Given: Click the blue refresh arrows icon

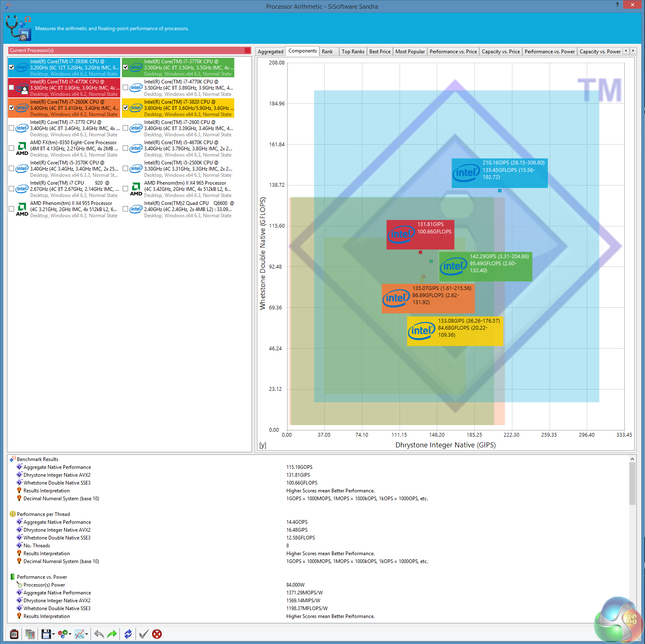Looking at the screenshot, I should point(128,634).
